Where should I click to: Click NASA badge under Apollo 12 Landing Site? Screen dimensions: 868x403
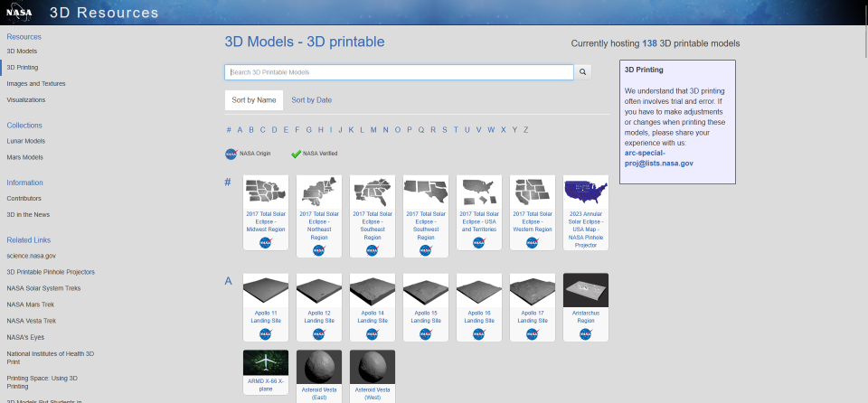point(319,333)
